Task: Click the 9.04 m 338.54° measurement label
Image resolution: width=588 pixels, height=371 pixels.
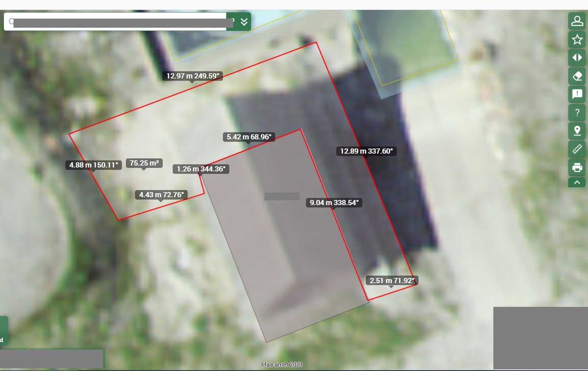Action: point(334,203)
